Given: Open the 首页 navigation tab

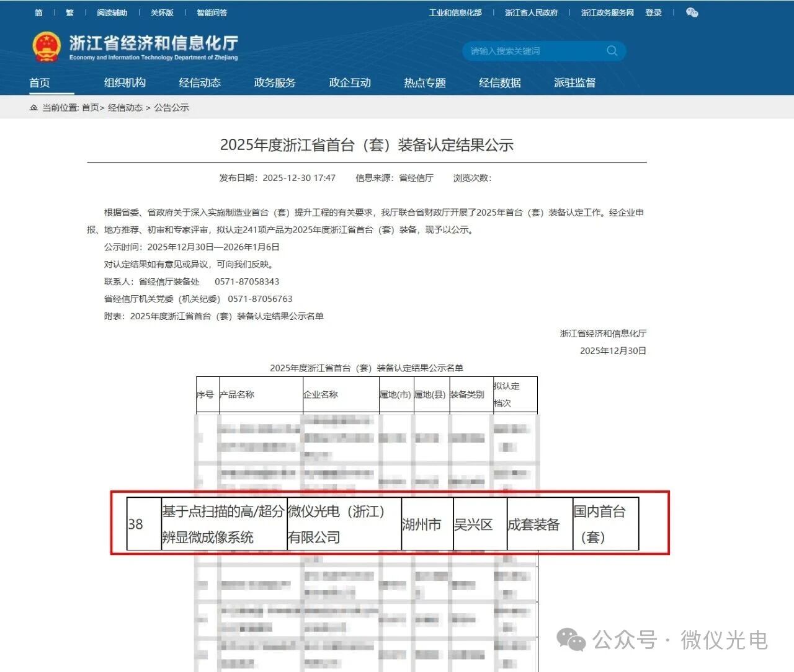Looking at the screenshot, I should click(40, 82).
